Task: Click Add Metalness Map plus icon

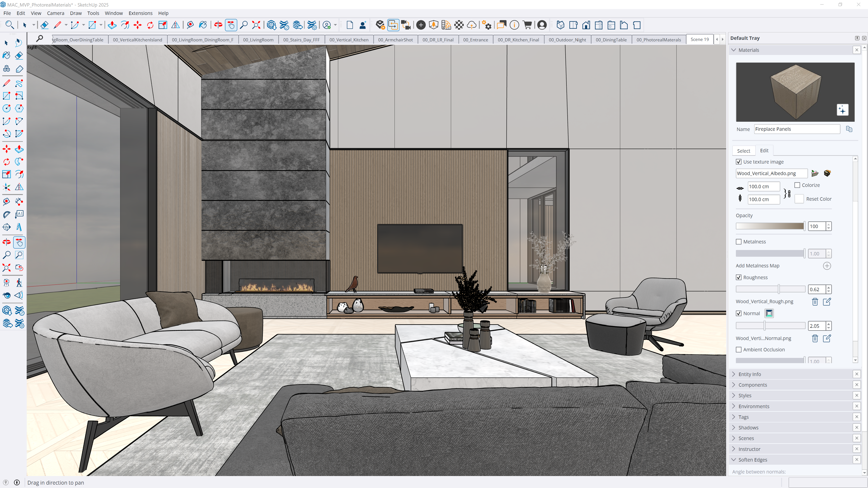Action: click(x=827, y=266)
